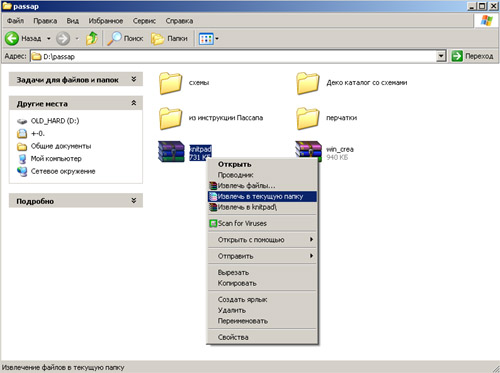This screenshot has height=373, width=500.
Task: Open the Файл menu
Action: pyautogui.click(x=15, y=21)
